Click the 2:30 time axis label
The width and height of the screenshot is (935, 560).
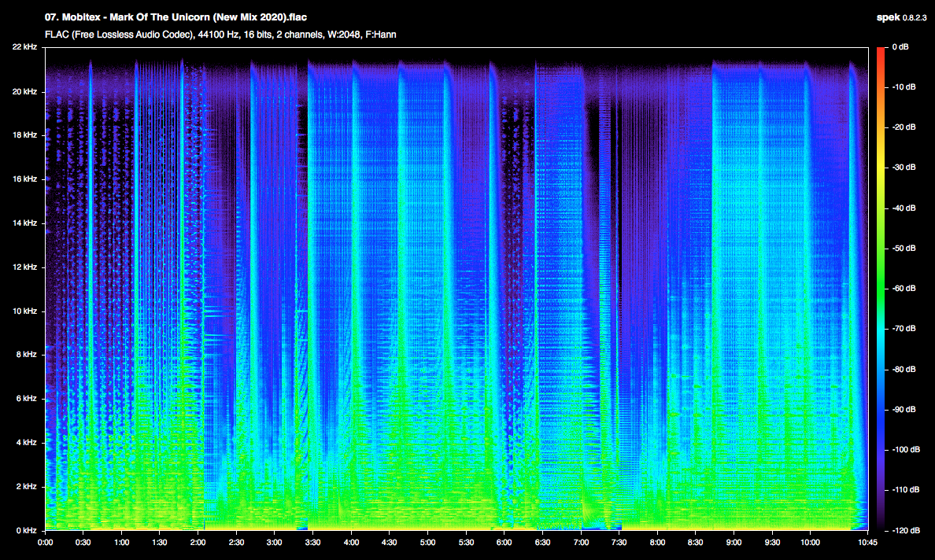(x=237, y=542)
